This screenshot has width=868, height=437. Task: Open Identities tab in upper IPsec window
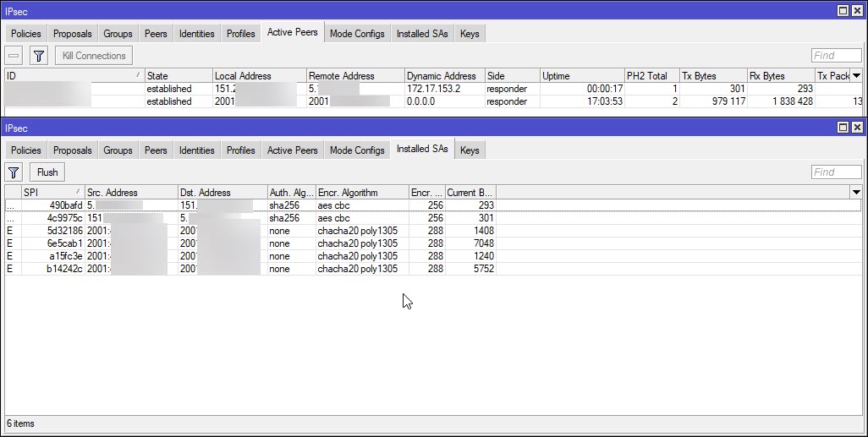(x=196, y=34)
